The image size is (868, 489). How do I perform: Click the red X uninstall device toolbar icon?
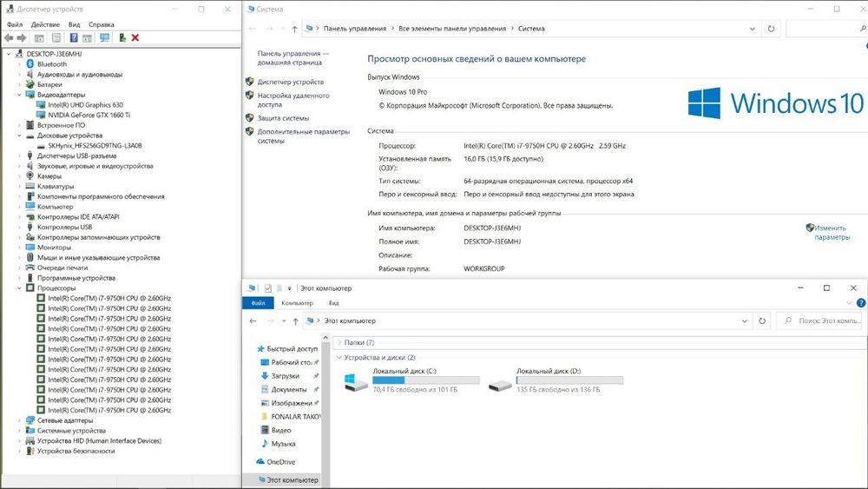(x=135, y=37)
